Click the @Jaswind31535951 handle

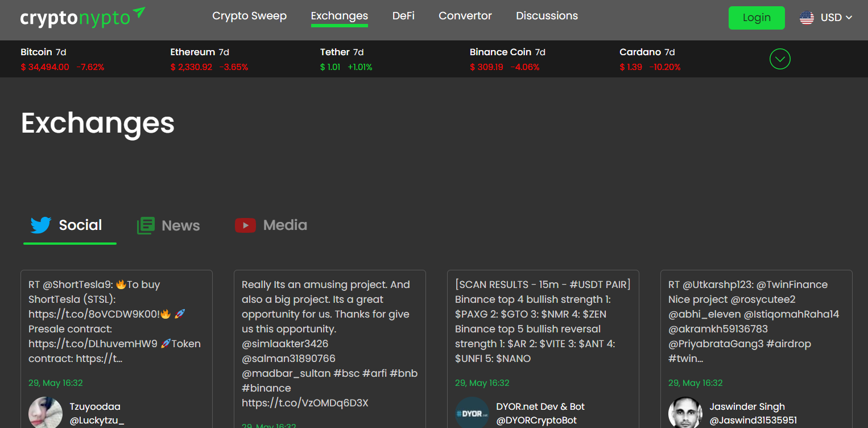pos(753,421)
